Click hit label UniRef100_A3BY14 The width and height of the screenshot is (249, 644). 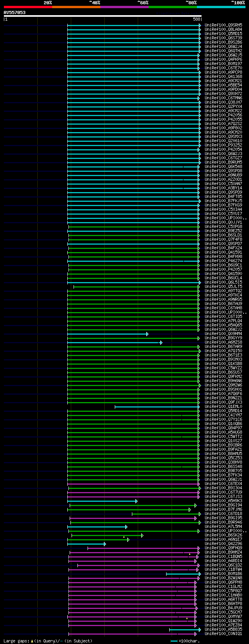click(x=223, y=188)
